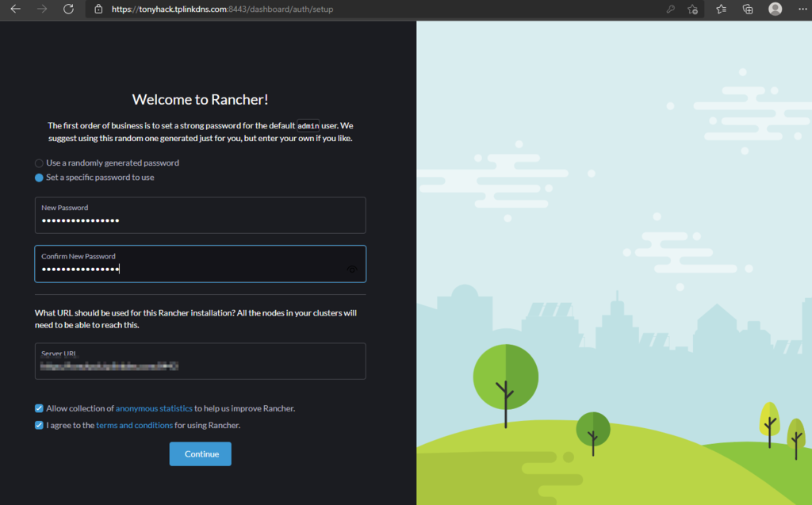Open browser settings and more menu

tap(802, 9)
